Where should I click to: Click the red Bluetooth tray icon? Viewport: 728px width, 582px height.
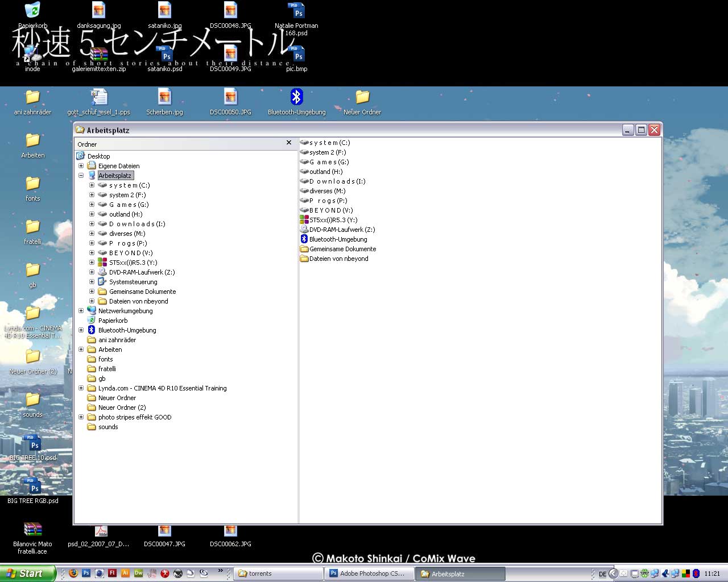(x=696, y=573)
